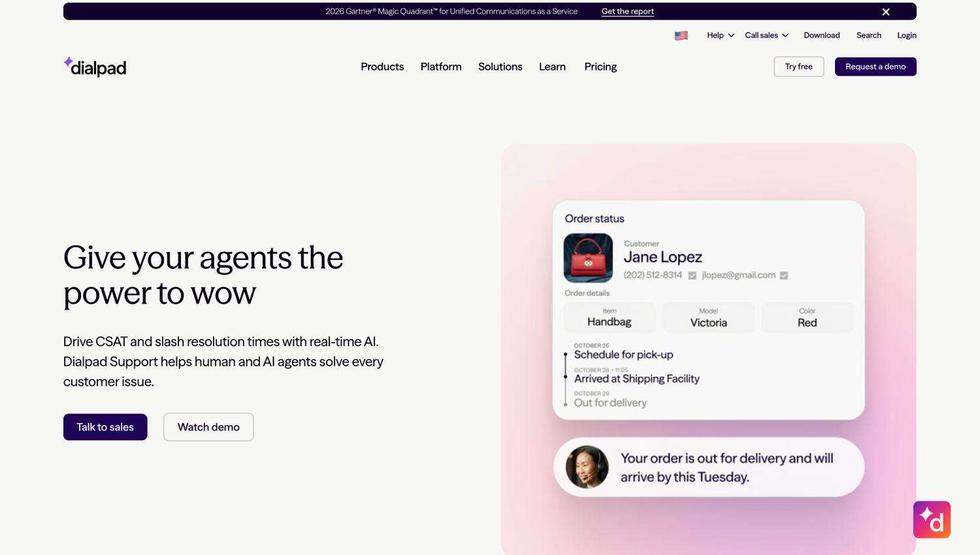The width and height of the screenshot is (980, 555).
Task: Click Get the report link
Action: [x=628, y=12]
